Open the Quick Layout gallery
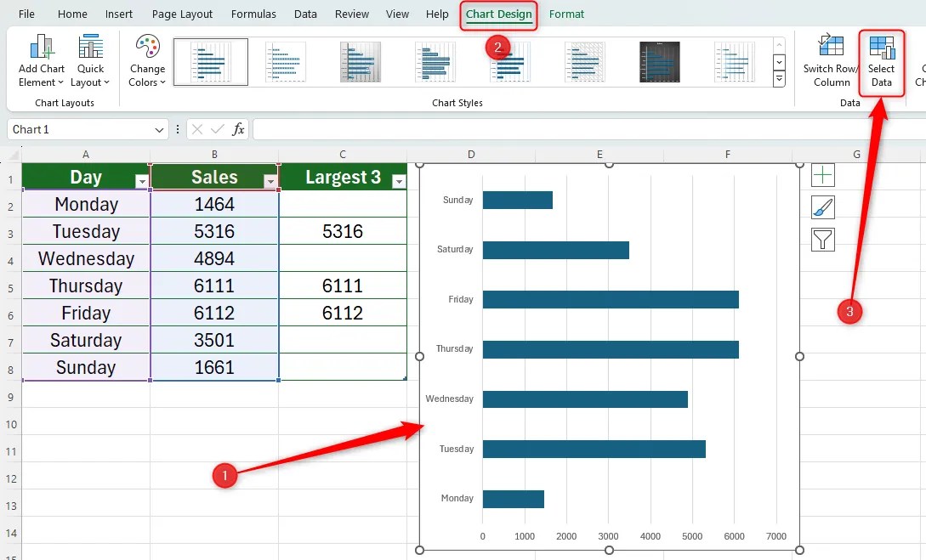 point(90,61)
